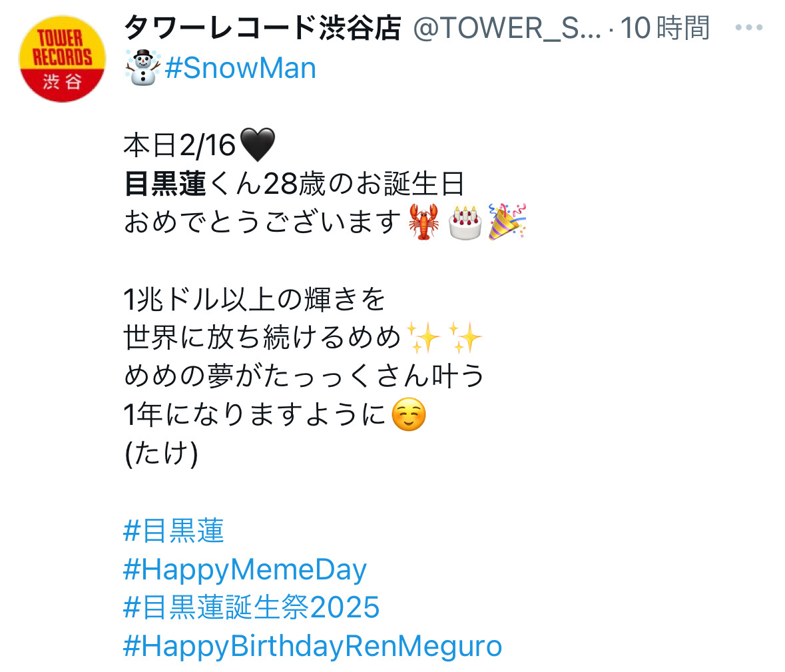The height and width of the screenshot is (672, 785).
Task: Click the smiling face emoji
Action: point(409,415)
